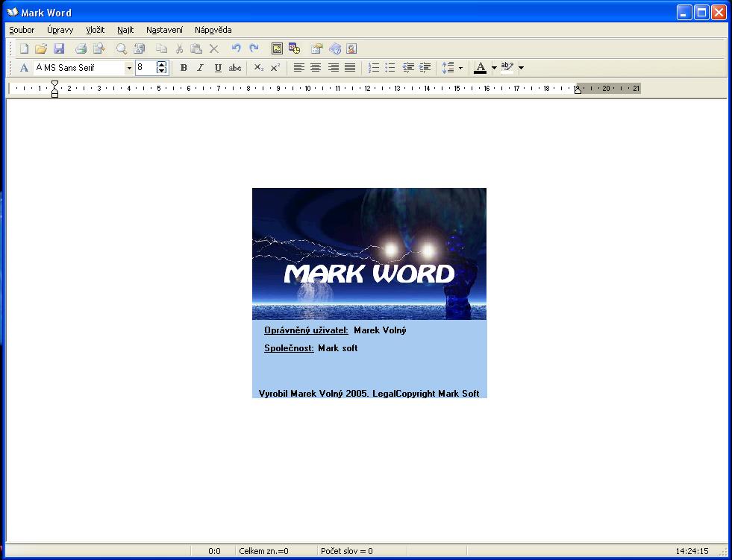Click the open folder icon
732x560 pixels.
pos(41,48)
